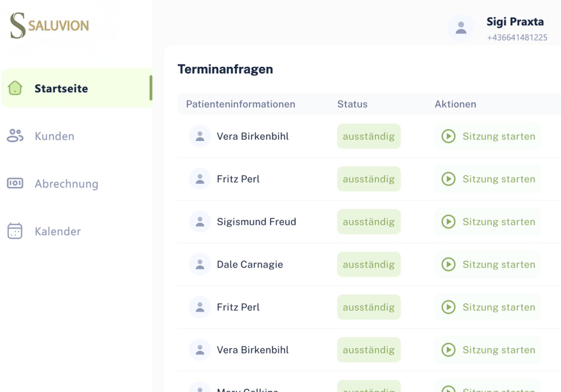Image resolution: width=561 pixels, height=392 pixels.
Task: Open the Kalender page
Action: (57, 231)
